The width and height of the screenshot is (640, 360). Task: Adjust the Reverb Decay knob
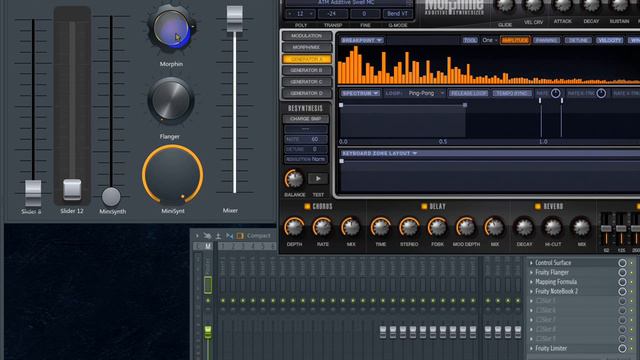(x=524, y=228)
